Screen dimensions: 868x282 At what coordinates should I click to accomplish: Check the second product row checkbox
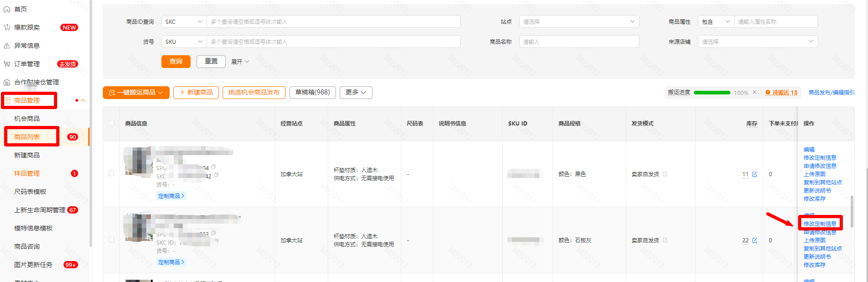(x=112, y=240)
